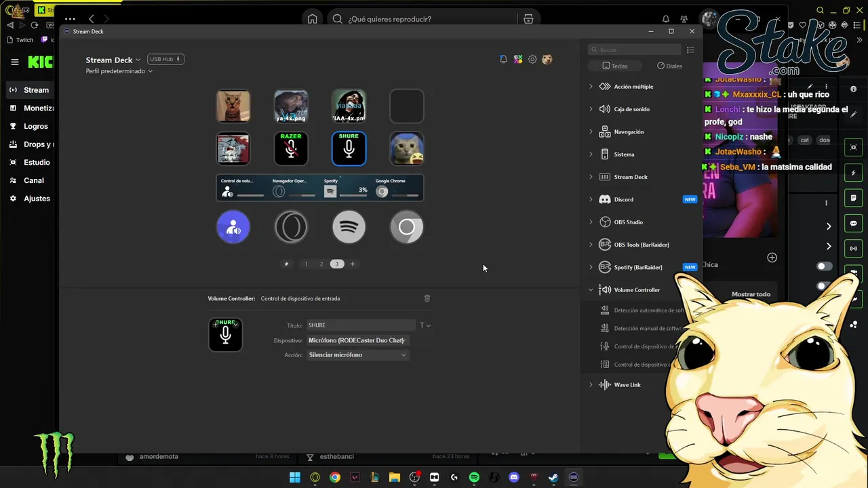Select the ya-4x.png key
This screenshot has height=488, width=868.
click(291, 106)
